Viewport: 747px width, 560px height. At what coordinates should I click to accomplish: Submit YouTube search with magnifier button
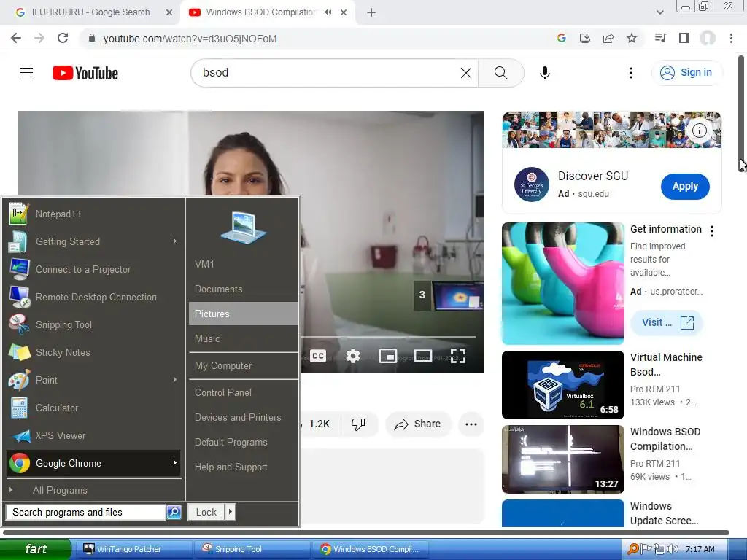pyautogui.click(x=500, y=73)
